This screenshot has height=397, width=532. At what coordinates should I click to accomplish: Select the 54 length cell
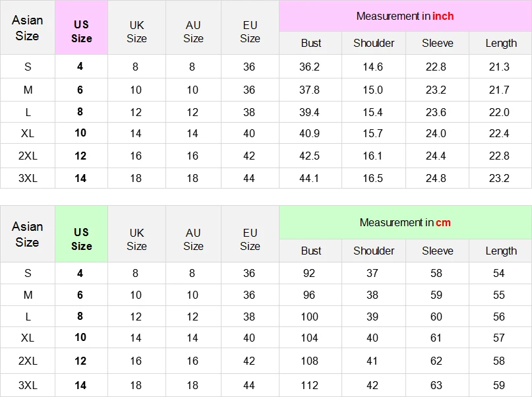(499, 273)
